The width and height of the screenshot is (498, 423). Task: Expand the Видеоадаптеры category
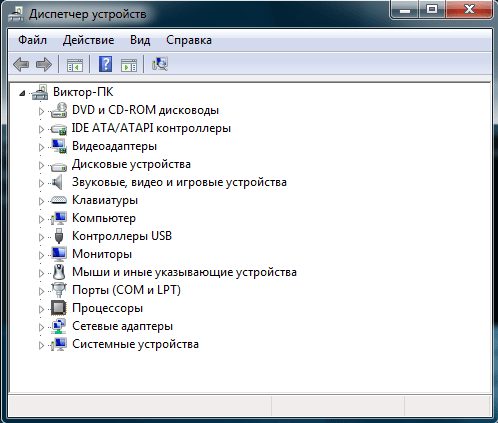(41, 147)
